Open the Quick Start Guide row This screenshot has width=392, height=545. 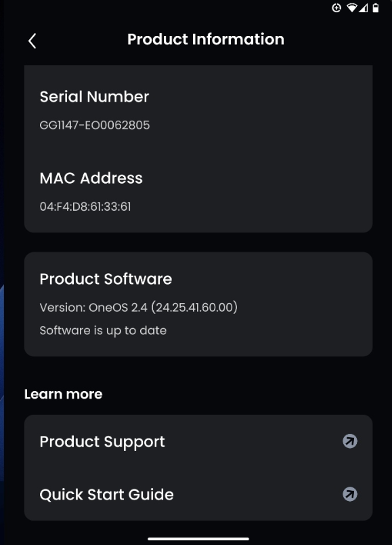tap(198, 494)
